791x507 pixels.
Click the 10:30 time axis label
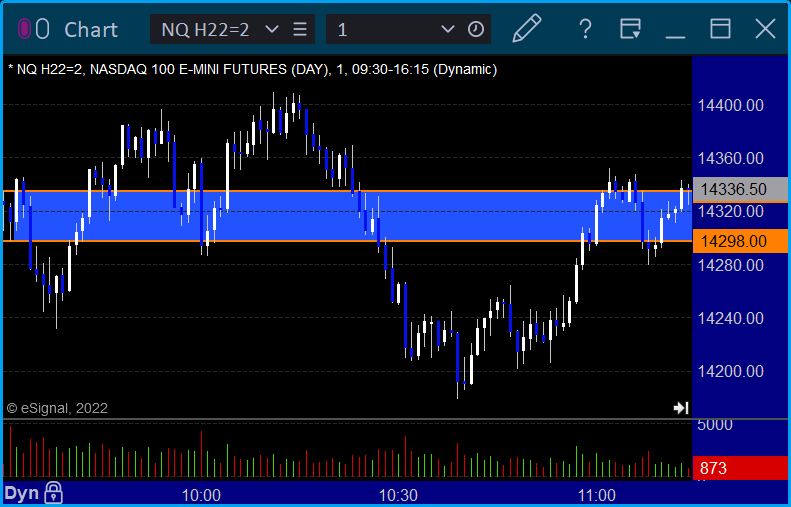(398, 494)
